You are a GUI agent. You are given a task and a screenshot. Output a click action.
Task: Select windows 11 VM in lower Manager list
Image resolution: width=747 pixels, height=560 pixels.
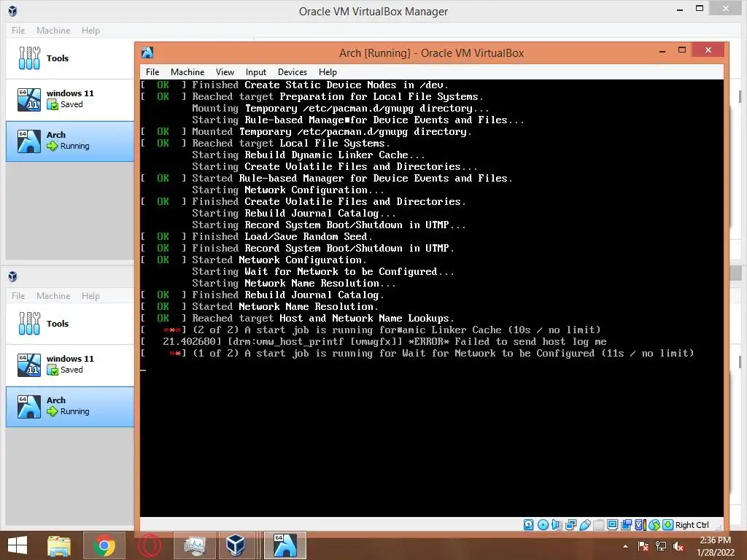[x=70, y=365]
